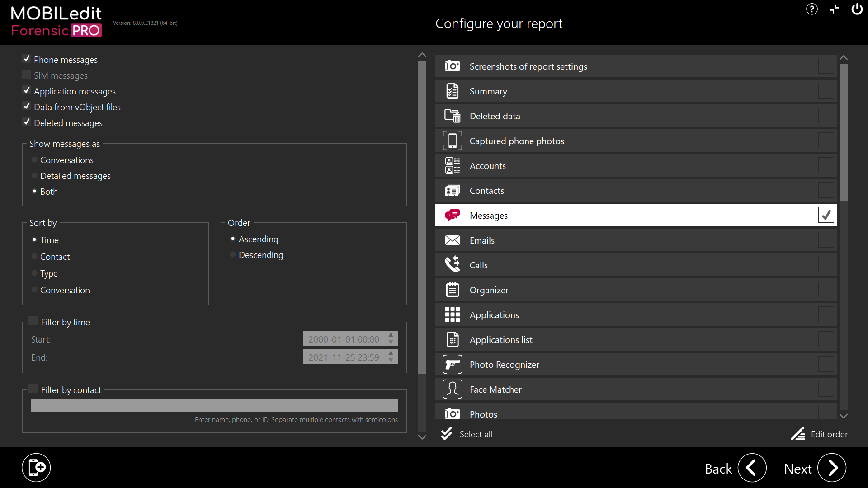Click the add device icon bottom left
The height and width of the screenshot is (488, 868).
[x=36, y=467]
